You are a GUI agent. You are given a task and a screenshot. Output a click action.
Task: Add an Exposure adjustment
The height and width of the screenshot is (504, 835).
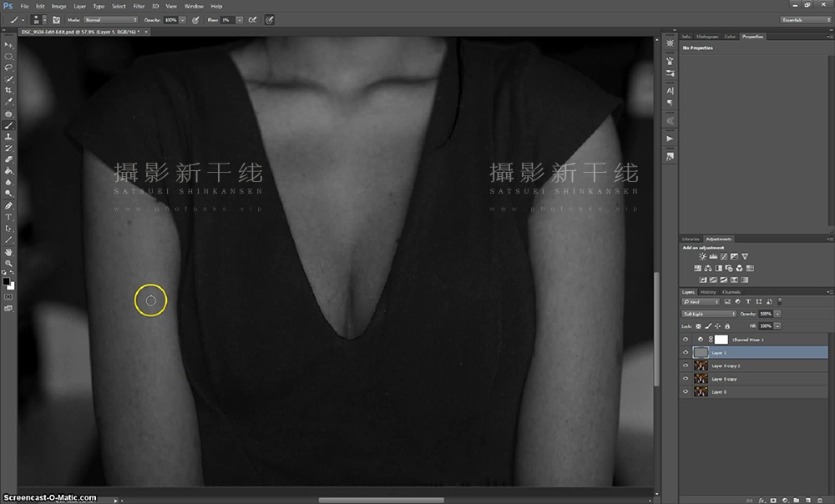734,256
